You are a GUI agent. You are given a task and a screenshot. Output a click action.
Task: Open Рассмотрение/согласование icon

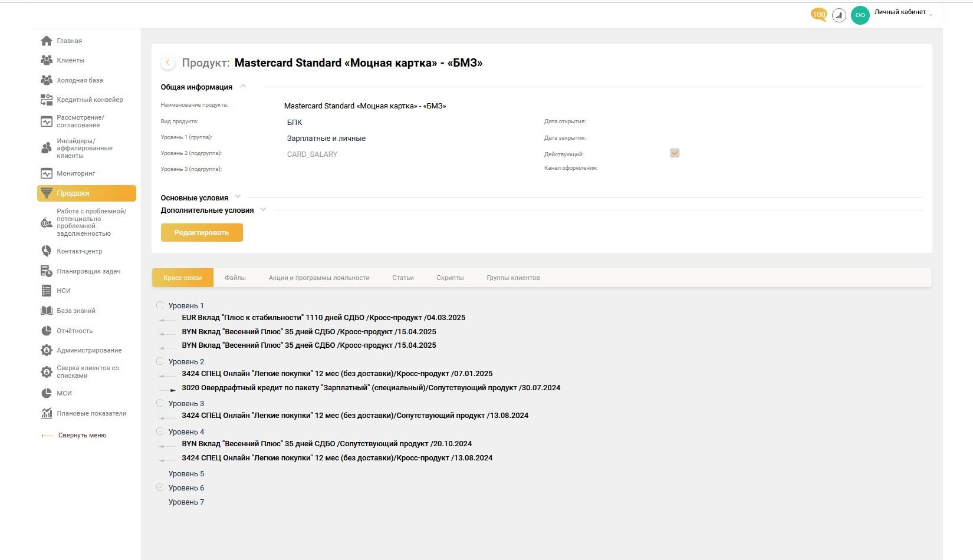coord(47,121)
